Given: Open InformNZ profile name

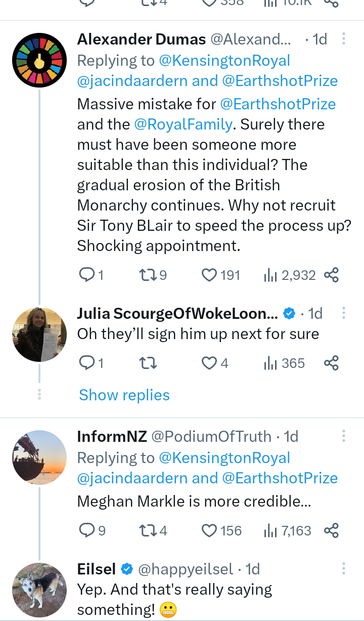Looking at the screenshot, I should pos(112,436).
